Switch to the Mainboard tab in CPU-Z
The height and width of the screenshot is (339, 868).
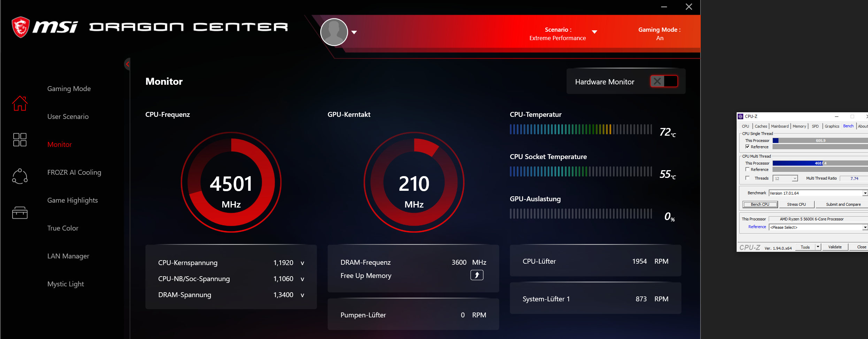pyautogui.click(x=780, y=126)
